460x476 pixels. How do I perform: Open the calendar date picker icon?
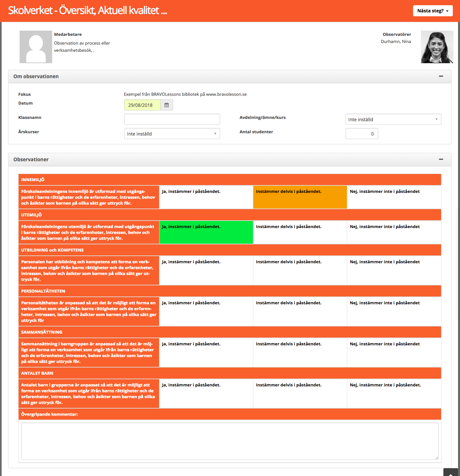click(167, 105)
